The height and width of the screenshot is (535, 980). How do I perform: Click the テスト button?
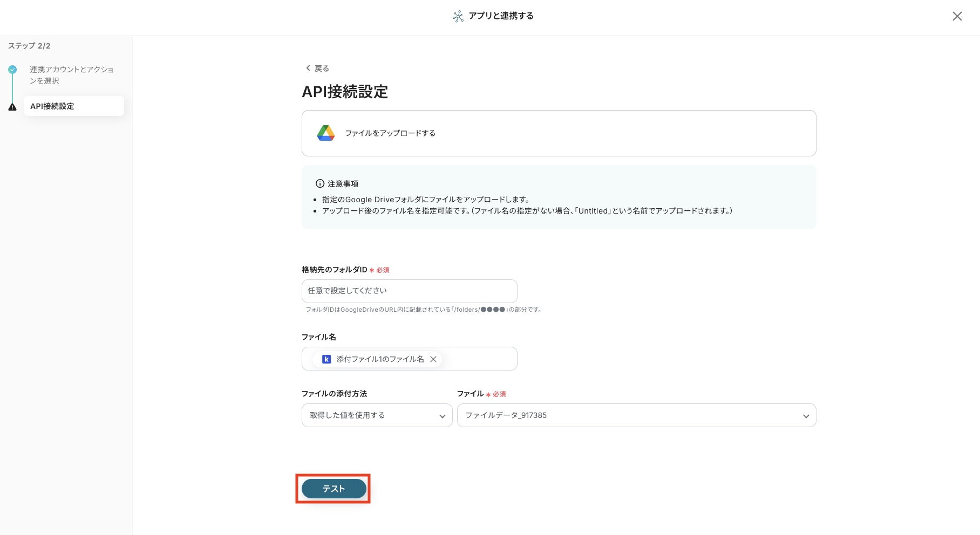point(334,489)
